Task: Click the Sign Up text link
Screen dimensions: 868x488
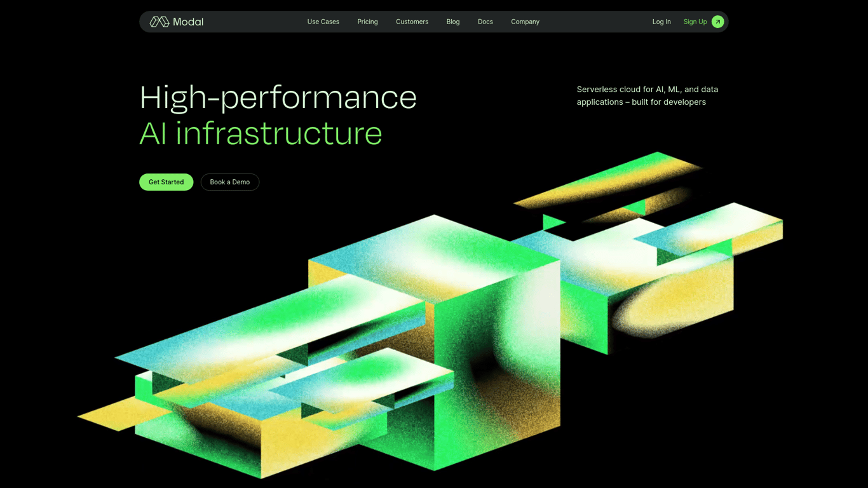Action: tap(695, 22)
